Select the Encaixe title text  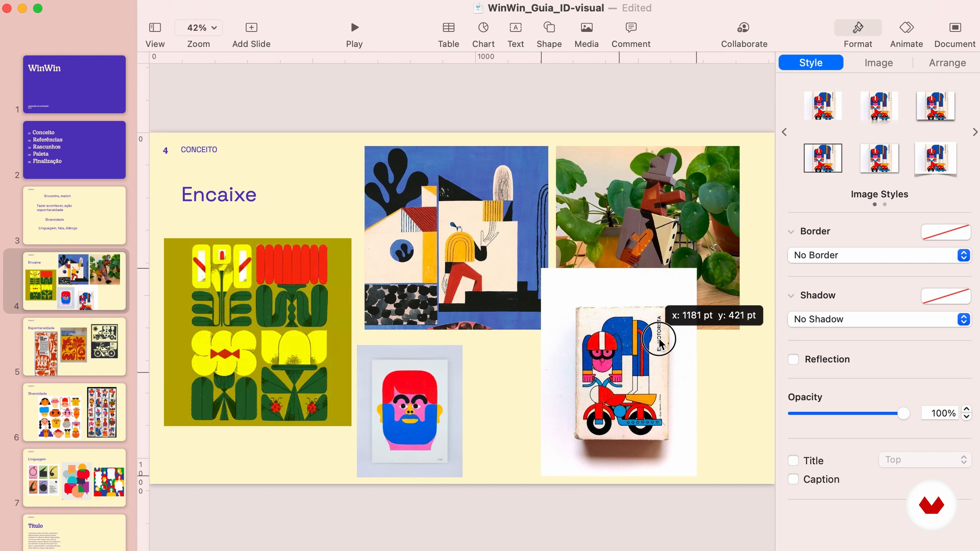(x=219, y=195)
